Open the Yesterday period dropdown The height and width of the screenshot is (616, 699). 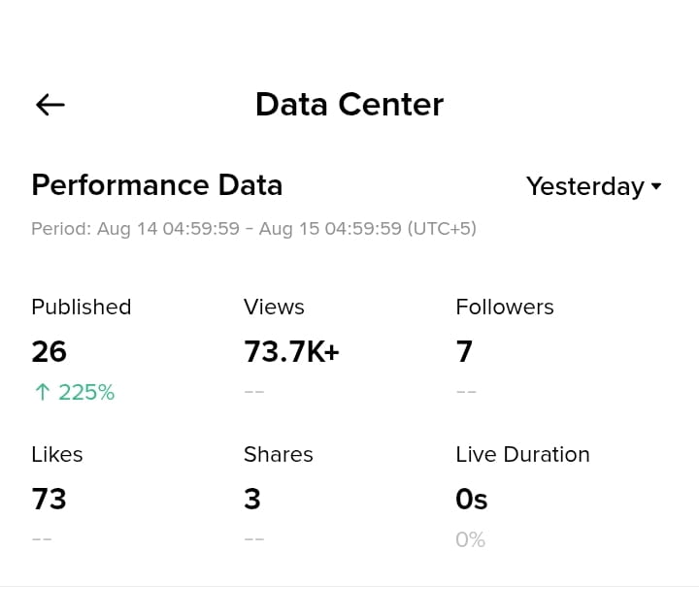[x=593, y=186]
